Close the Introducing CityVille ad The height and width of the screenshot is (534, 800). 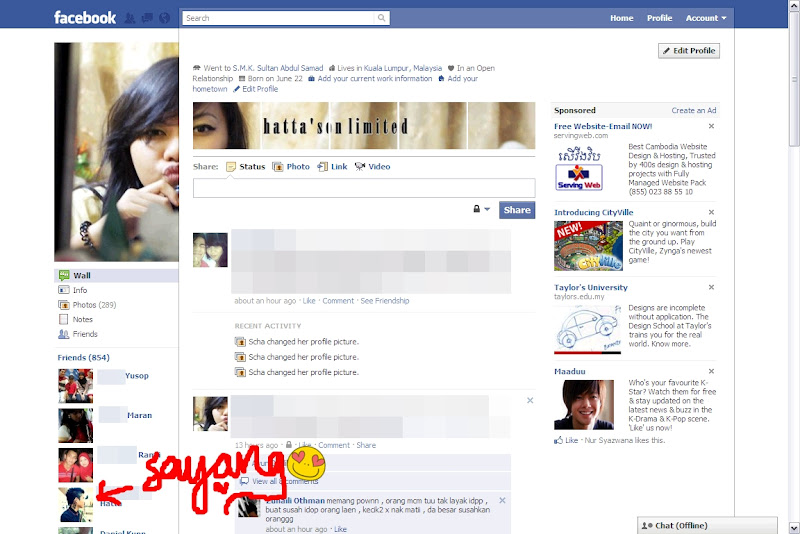click(711, 212)
